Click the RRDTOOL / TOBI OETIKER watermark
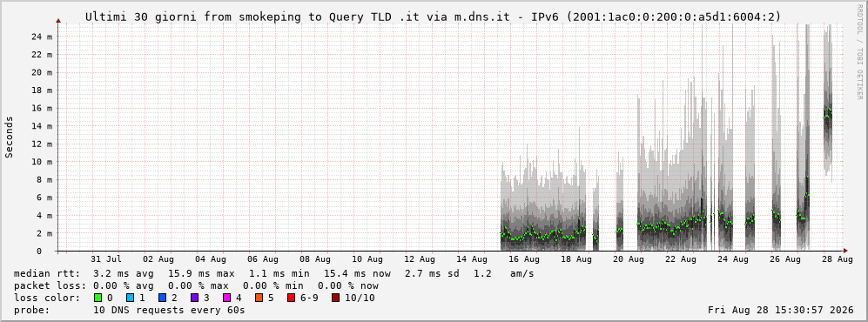868x322 pixels. coord(859,51)
